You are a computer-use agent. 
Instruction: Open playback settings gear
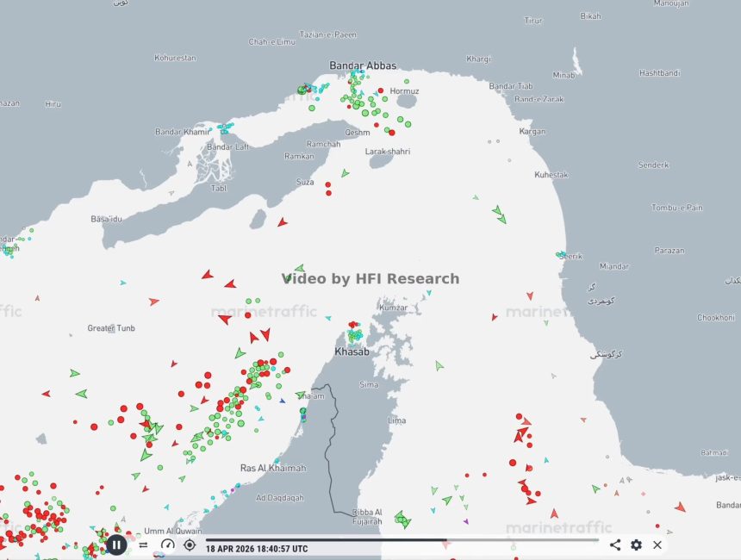636,544
